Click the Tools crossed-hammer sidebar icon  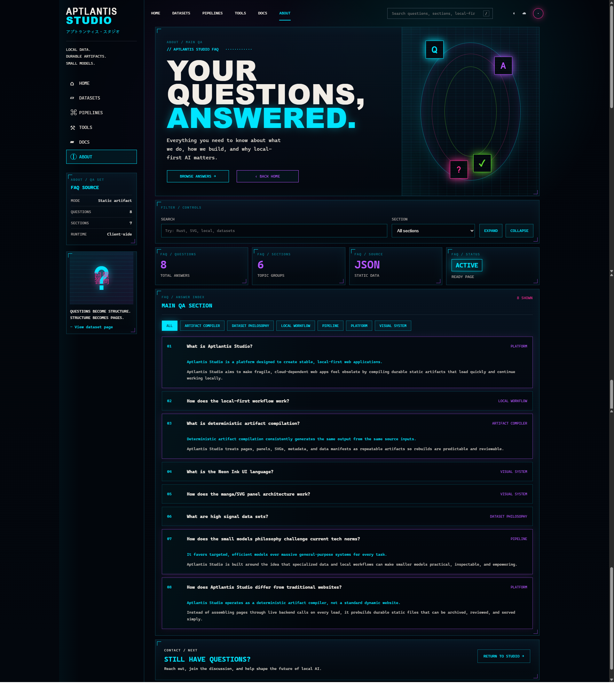[x=73, y=128]
